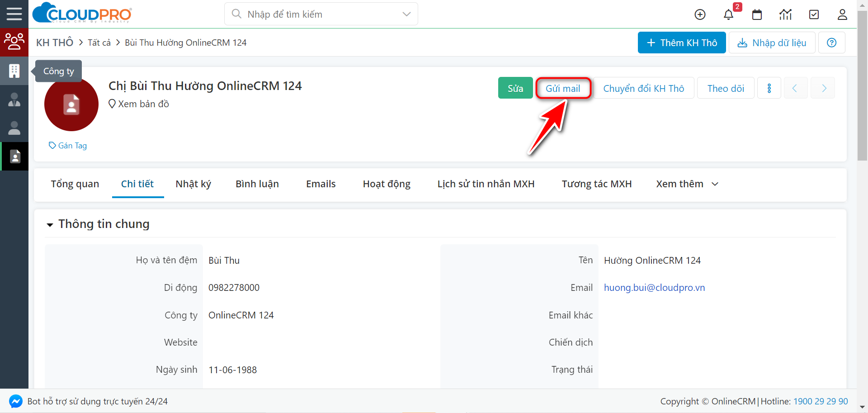868x413 pixels.
Task: Expand the search box dropdown arrow
Action: click(x=406, y=14)
